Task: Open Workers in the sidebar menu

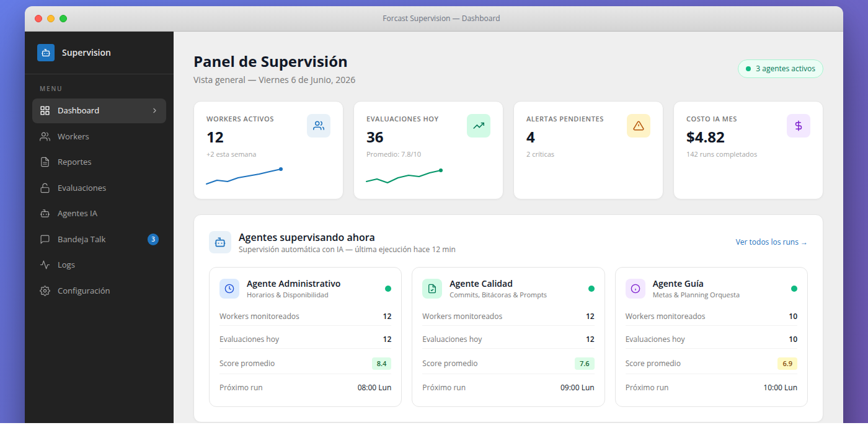Action: [99, 136]
